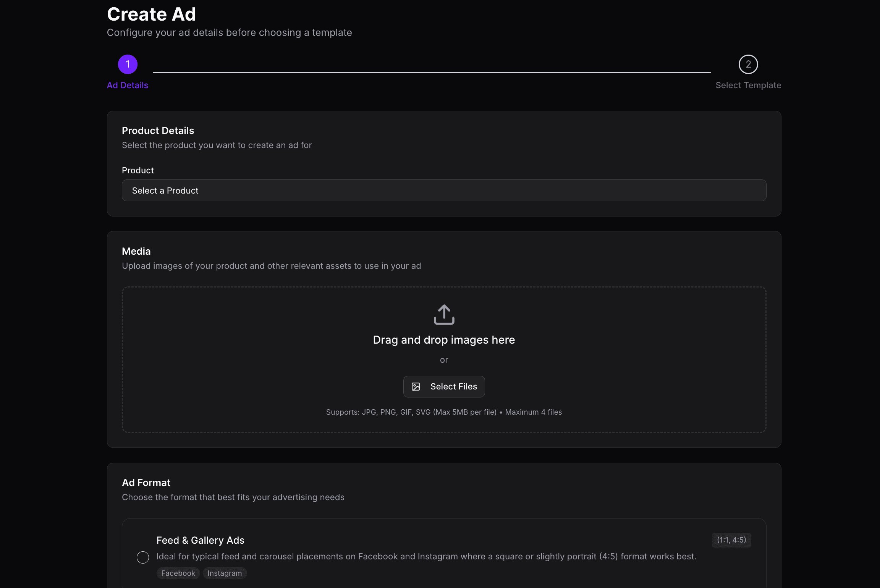
Task: Click the upload arrow icon
Action: 444,315
